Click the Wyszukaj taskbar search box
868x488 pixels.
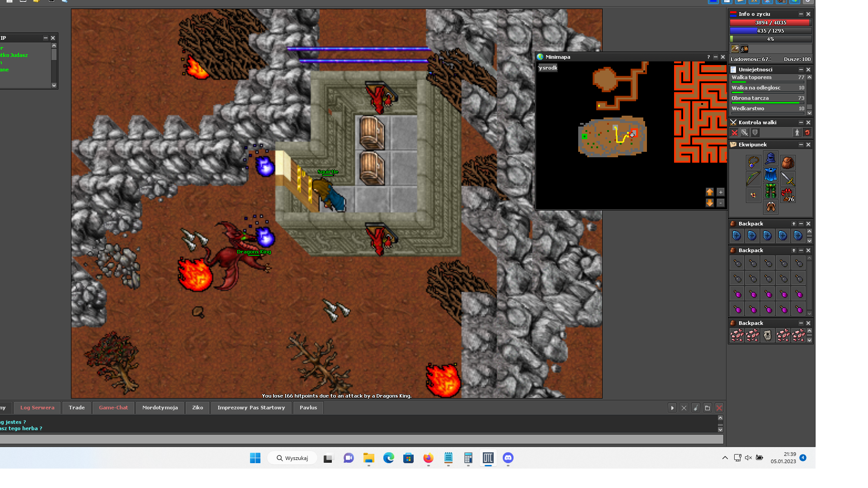coord(292,458)
